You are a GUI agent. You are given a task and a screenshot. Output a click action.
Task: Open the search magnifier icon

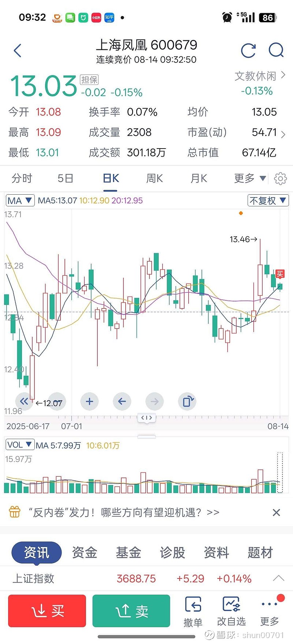276,50
